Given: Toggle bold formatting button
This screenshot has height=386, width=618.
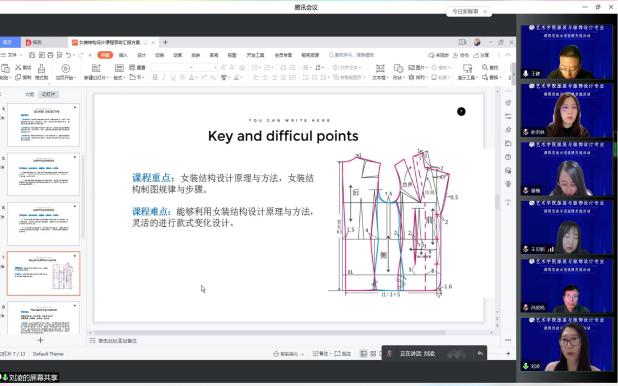Looking at the screenshot, I should click(x=155, y=77).
